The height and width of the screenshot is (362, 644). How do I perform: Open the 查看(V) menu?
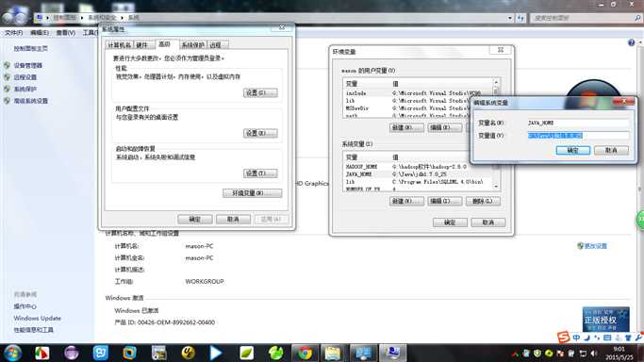(x=66, y=32)
